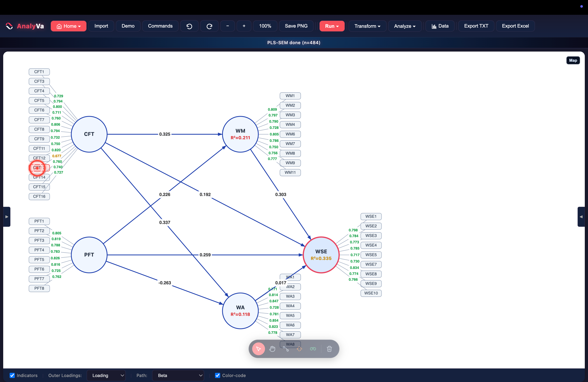
Task: Reset zoom via the 100% button
Action: pos(265,26)
